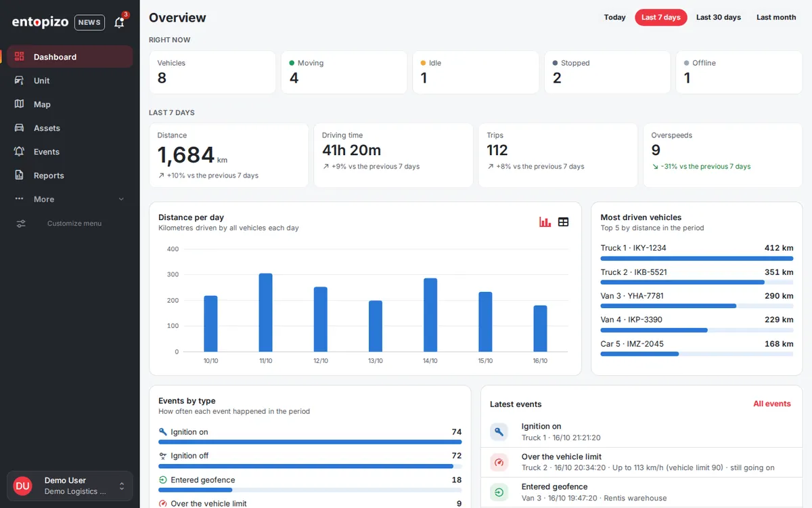Image resolution: width=812 pixels, height=508 pixels.
Task: Click the Entered geofence icon in Events by type
Action: (162, 480)
